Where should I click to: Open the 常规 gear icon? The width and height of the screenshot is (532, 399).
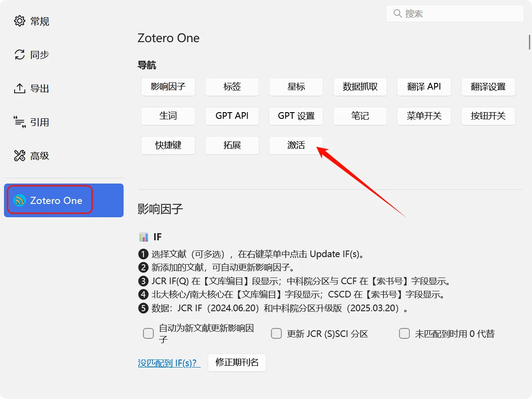click(x=19, y=21)
